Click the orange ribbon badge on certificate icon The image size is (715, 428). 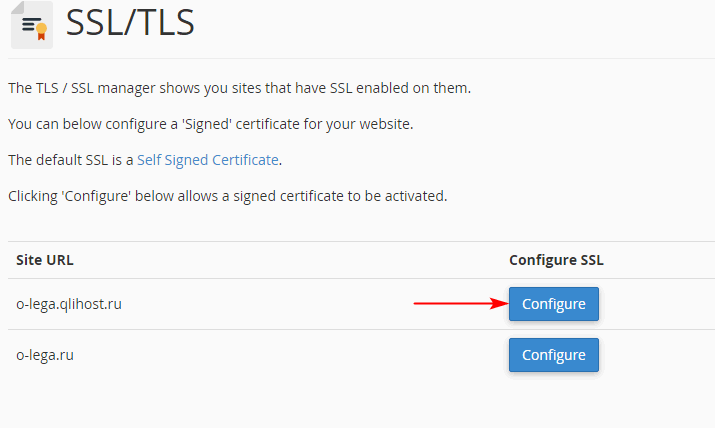click(x=41, y=31)
